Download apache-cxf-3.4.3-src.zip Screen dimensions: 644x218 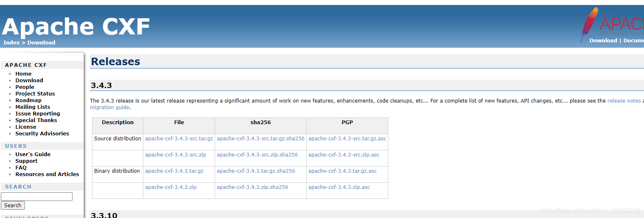click(175, 154)
